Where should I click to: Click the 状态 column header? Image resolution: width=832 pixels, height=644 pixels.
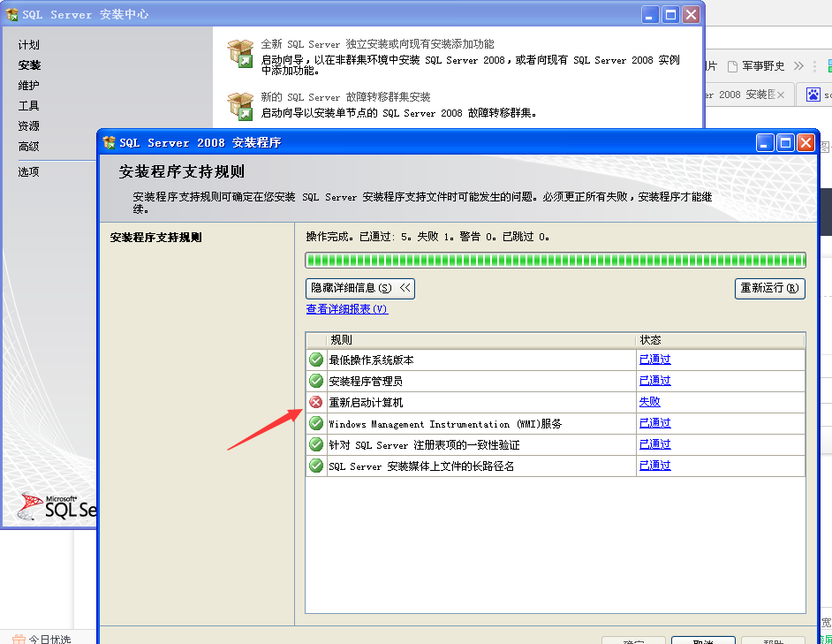click(720, 340)
